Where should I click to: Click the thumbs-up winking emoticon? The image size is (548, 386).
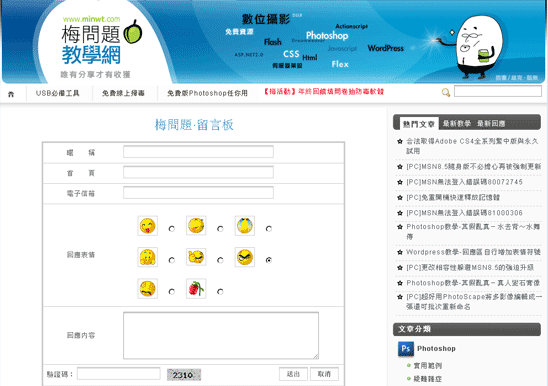pyautogui.click(x=196, y=257)
